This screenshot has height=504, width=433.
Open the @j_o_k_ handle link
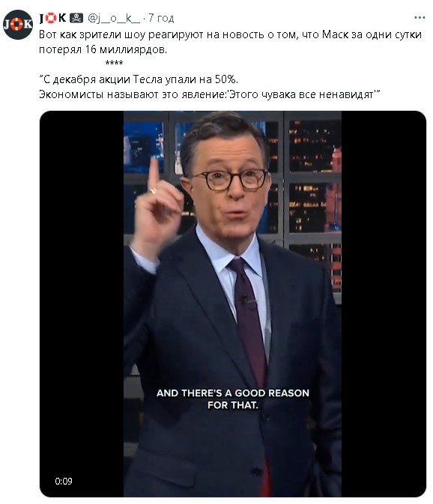(x=113, y=18)
